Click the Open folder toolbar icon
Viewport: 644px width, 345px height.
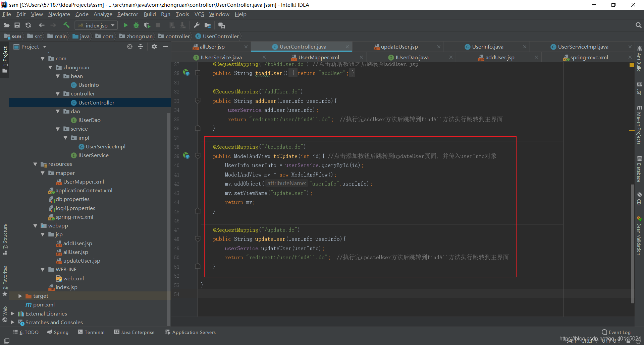(6, 25)
